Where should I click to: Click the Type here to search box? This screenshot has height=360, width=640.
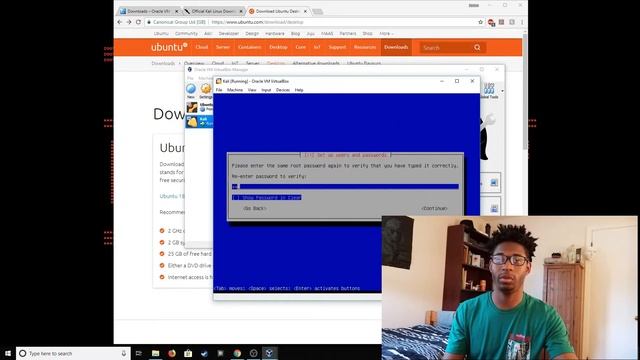pyautogui.click(x=73, y=353)
